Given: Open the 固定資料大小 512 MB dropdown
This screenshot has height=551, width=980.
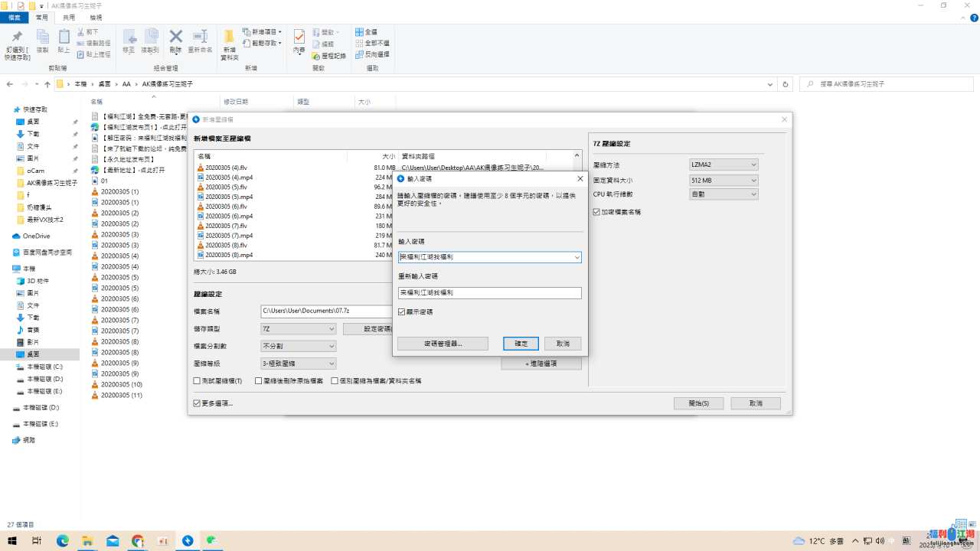Looking at the screenshot, I should 724,180.
